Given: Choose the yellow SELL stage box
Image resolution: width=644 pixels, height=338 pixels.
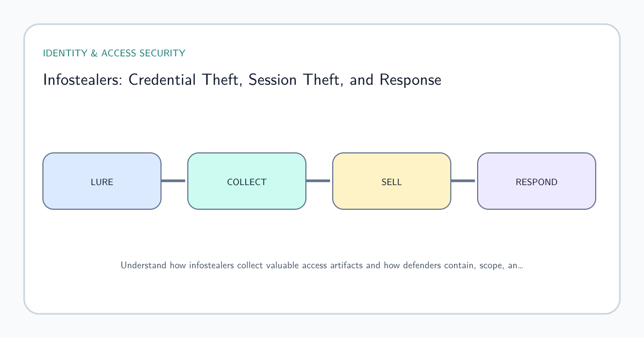Looking at the screenshot, I should (x=392, y=181).
